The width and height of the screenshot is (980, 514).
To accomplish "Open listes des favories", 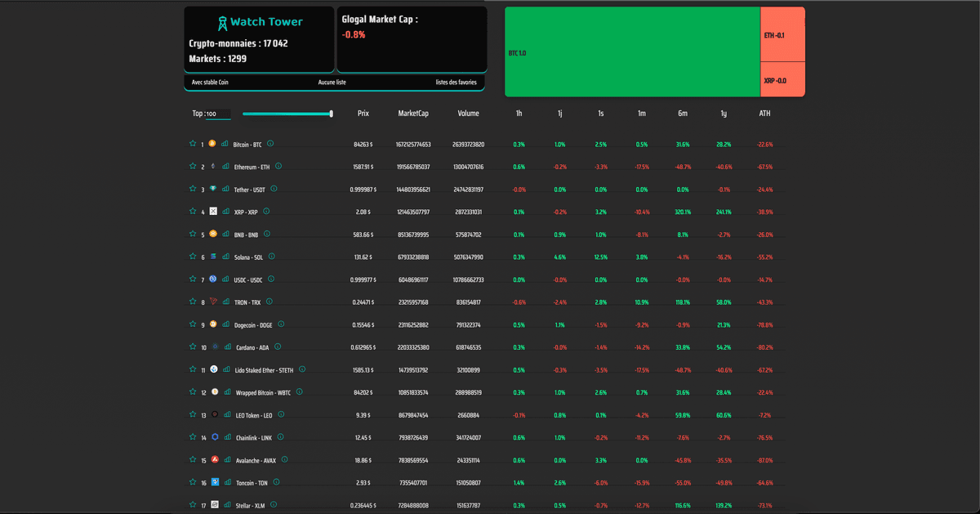I will pyautogui.click(x=457, y=83).
